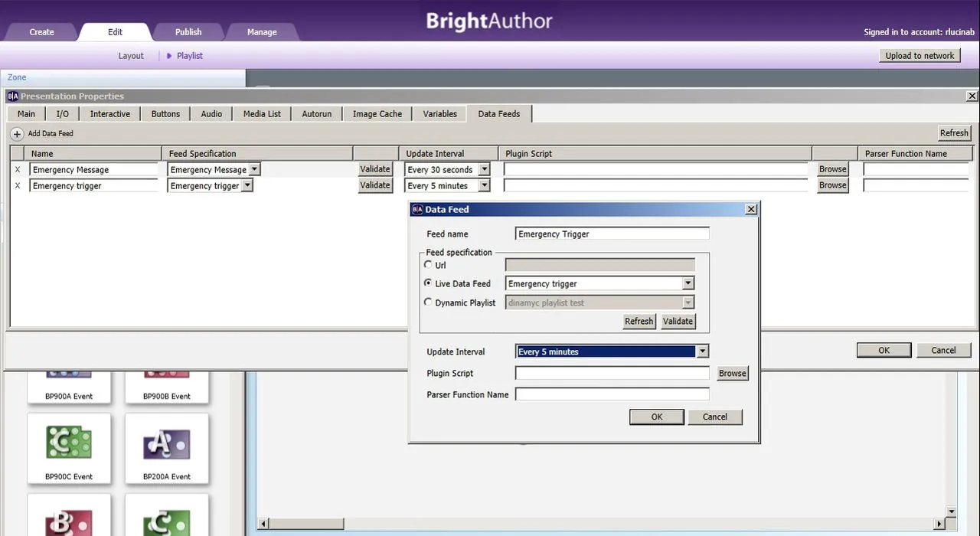The image size is (980, 536).
Task: Click the Layout link
Action: coord(131,56)
